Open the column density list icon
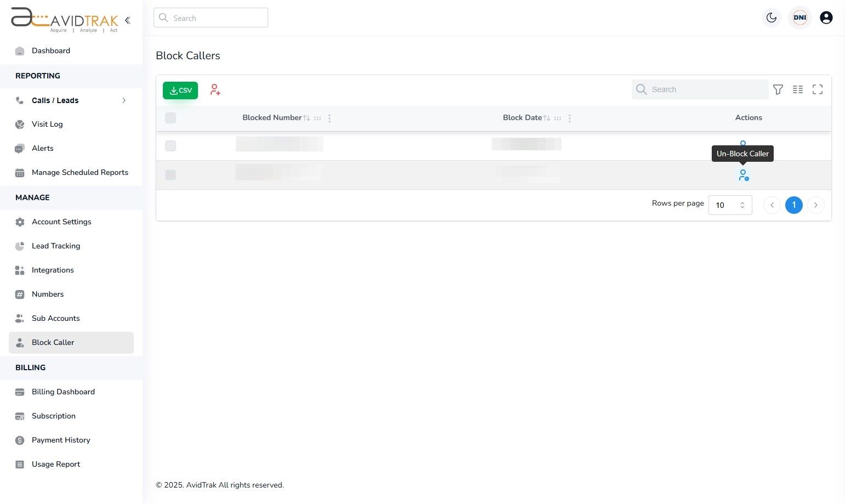Viewport: 845px width, 504px height. (x=798, y=89)
